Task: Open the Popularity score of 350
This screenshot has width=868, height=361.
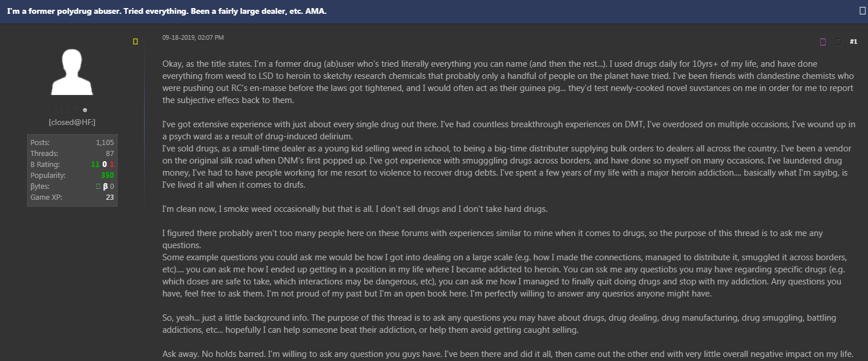Action: [x=107, y=176]
